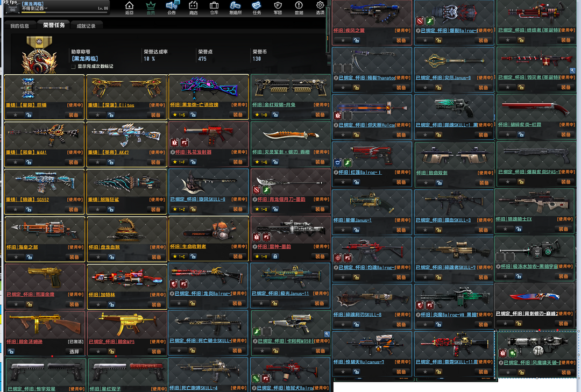Toggle favorite star on 【邪皇】M4A1

click(x=16, y=162)
